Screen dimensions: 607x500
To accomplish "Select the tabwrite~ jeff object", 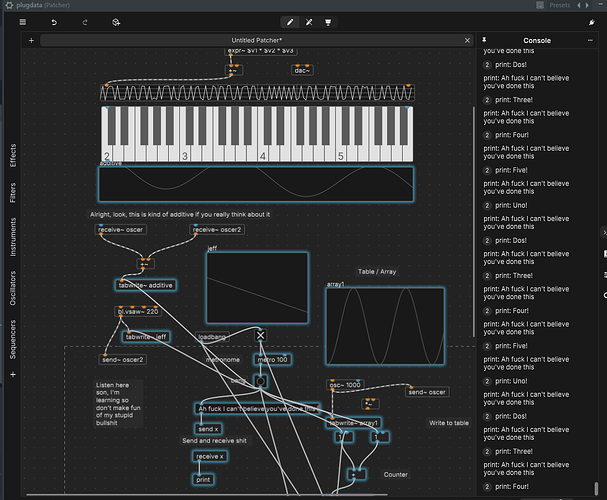I will tap(146, 337).
